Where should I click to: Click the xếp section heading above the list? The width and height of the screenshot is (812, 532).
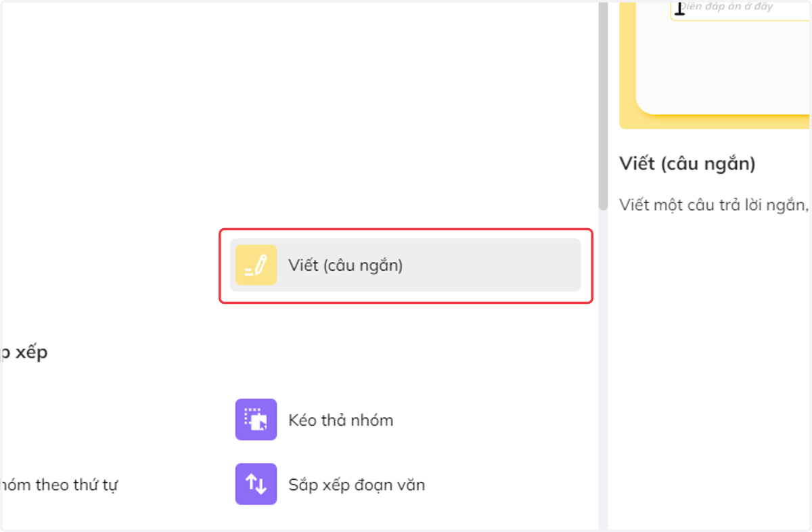(24, 353)
